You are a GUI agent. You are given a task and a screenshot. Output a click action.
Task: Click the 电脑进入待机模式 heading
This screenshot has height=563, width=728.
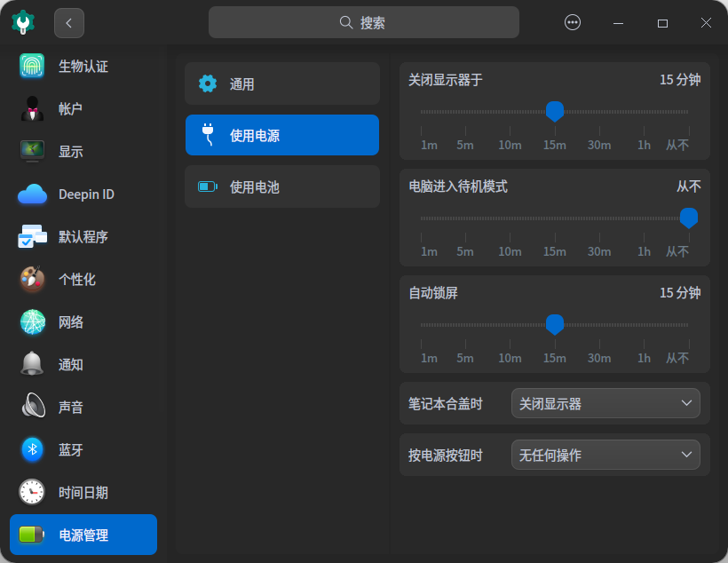458,186
